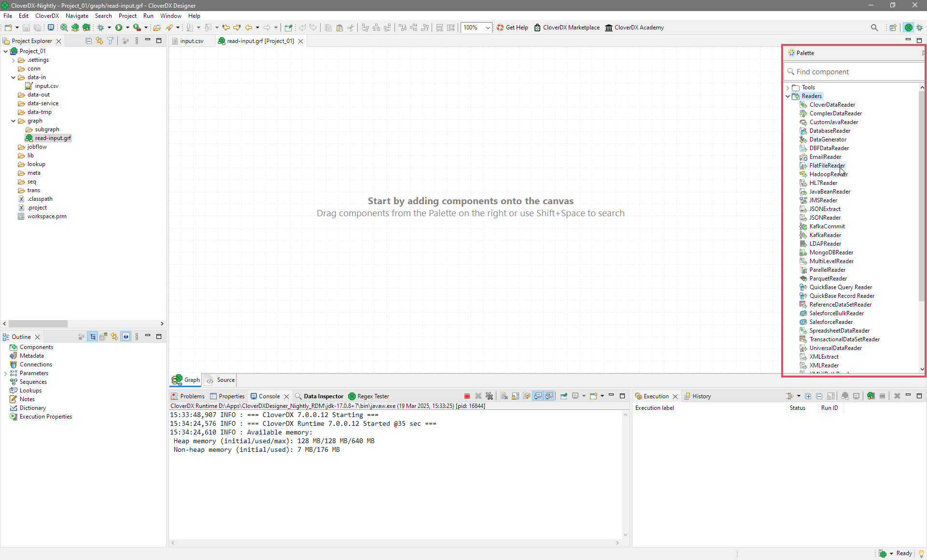Click the Find component search field
Viewport: 927px width, 560px height.
pyautogui.click(x=855, y=72)
